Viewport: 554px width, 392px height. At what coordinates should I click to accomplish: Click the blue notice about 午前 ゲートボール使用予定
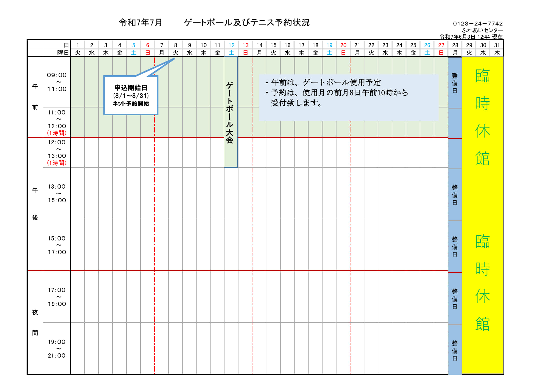[x=348, y=98]
